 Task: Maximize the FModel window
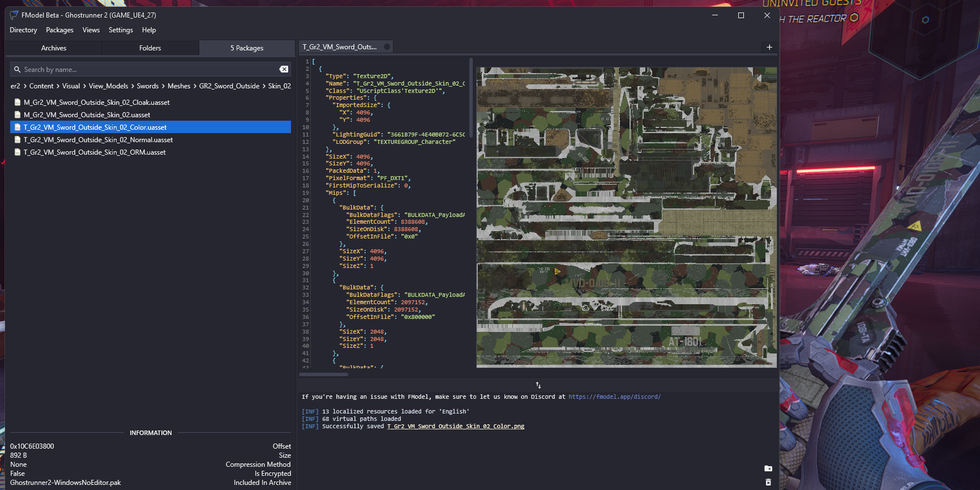point(741,15)
